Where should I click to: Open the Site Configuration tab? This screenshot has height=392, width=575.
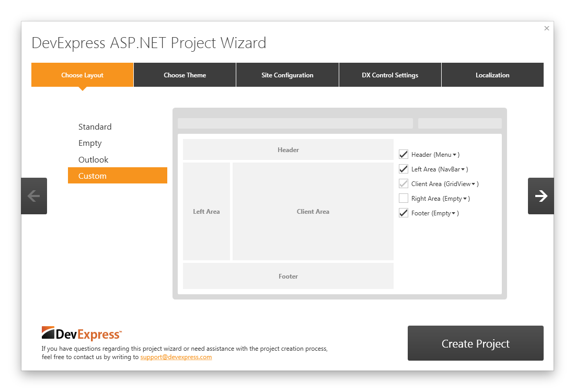click(287, 75)
